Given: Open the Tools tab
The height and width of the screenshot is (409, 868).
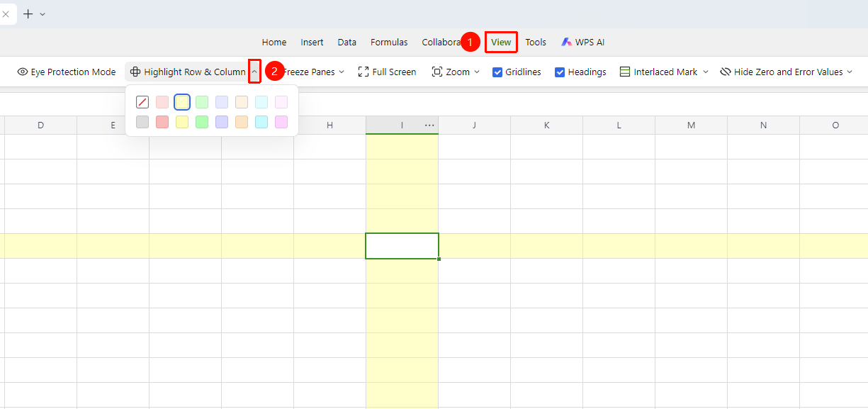Looking at the screenshot, I should (536, 42).
